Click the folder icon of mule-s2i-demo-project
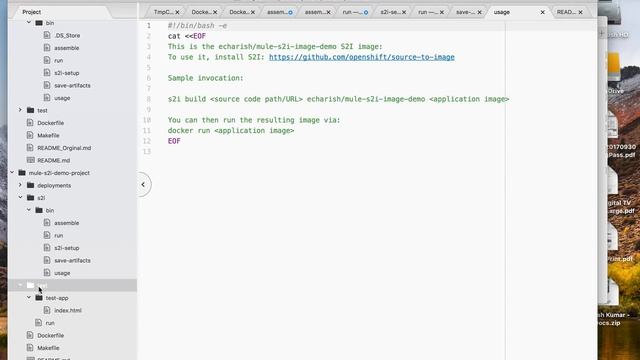The image size is (640, 360). pyautogui.click(x=22, y=173)
